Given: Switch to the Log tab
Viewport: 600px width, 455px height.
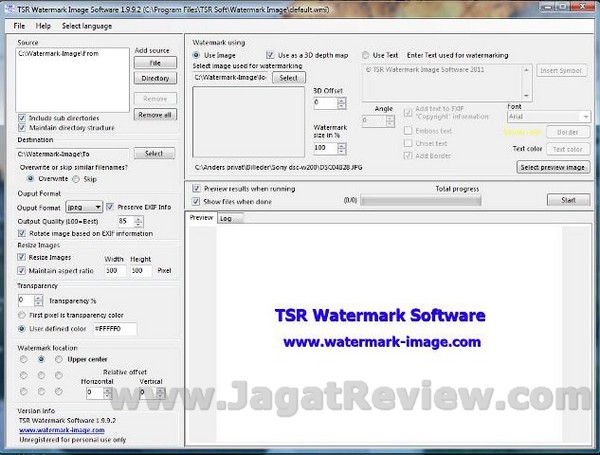Looking at the screenshot, I should pos(225,217).
